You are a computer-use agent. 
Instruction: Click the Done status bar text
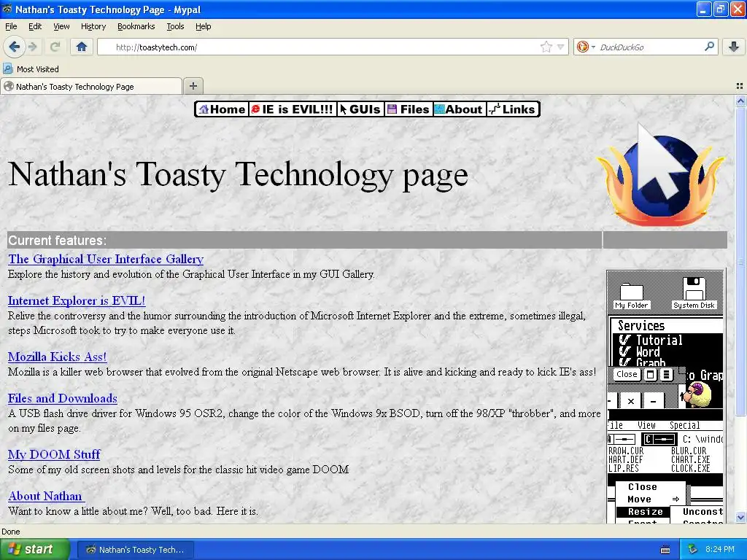pyautogui.click(x=10, y=532)
